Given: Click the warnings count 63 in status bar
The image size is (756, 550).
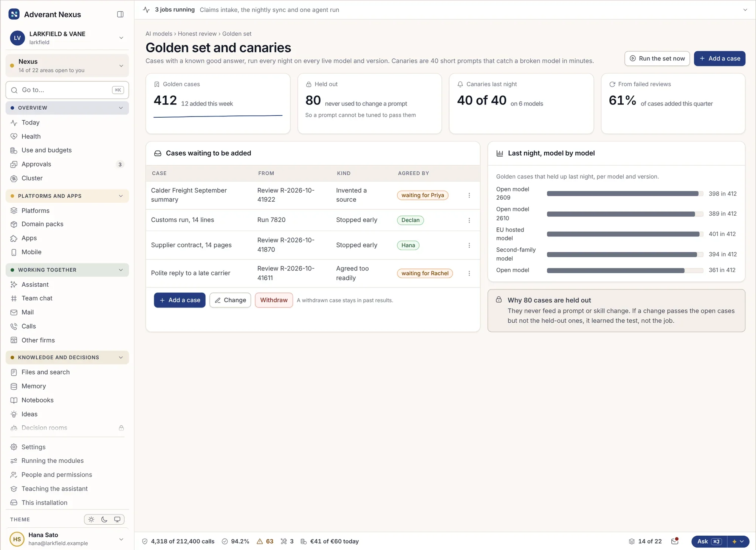Looking at the screenshot, I should point(265,541).
